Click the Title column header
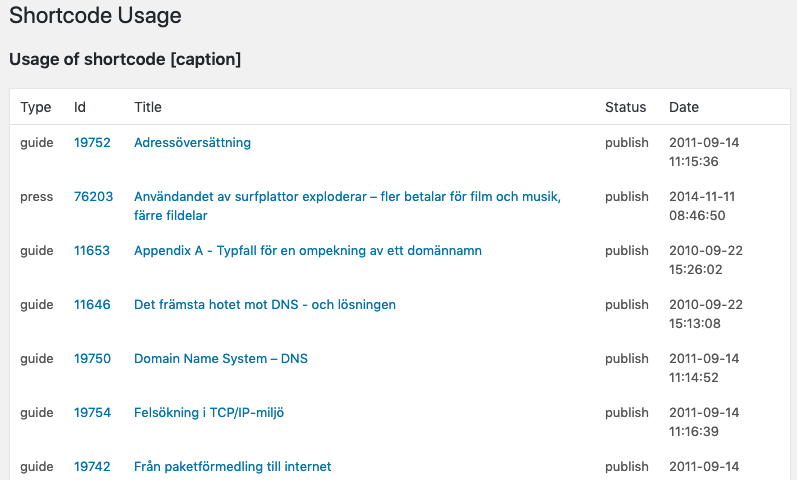 [x=147, y=107]
